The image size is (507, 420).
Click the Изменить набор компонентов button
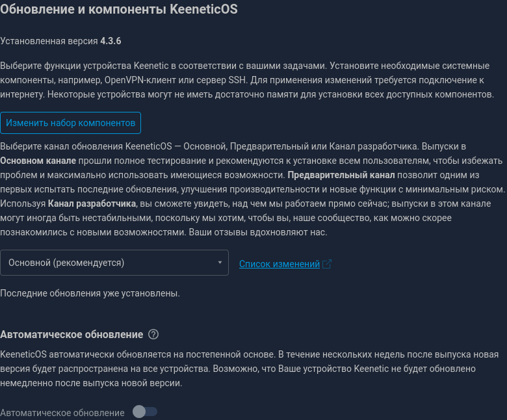tap(70, 123)
